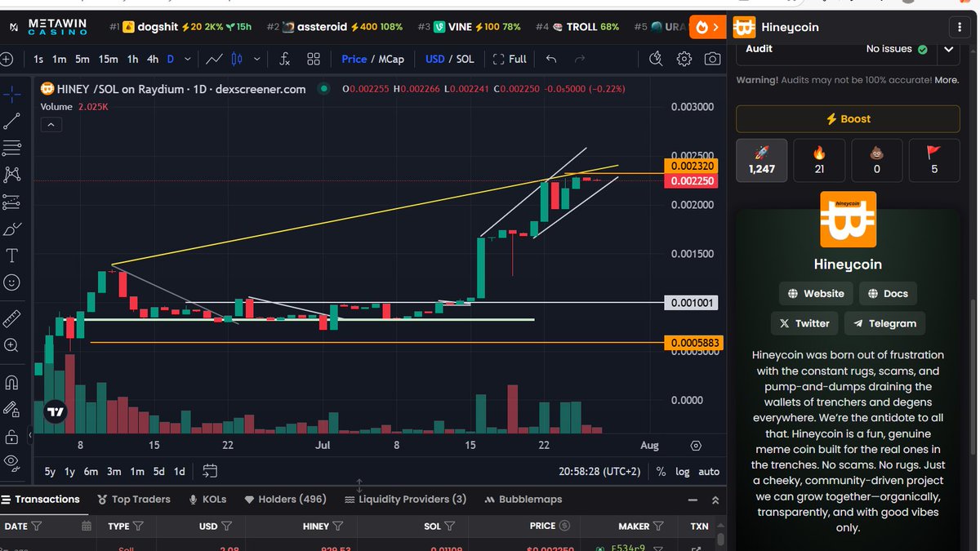Viewport: 980px width, 551px height.
Task: Open line chart style icon
Action: [x=216, y=59]
